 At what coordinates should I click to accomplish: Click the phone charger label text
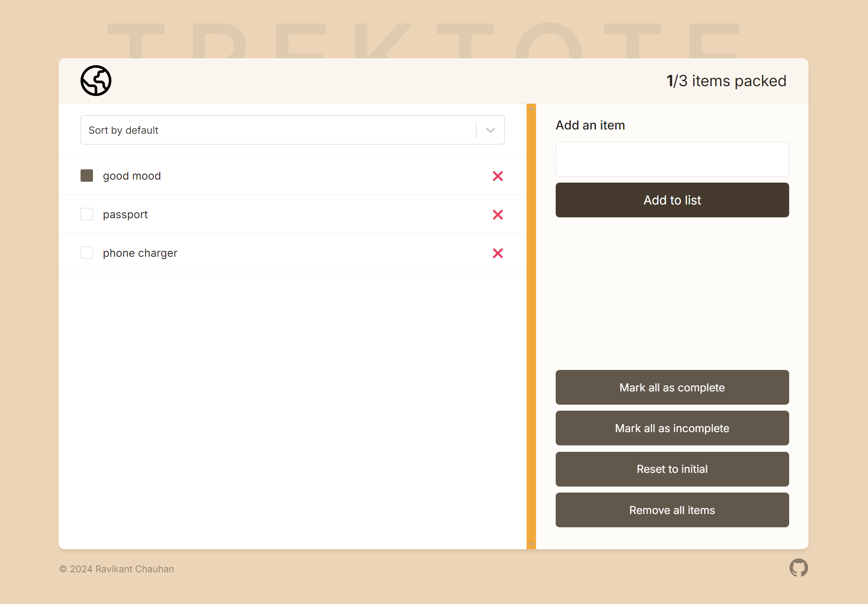tap(140, 253)
